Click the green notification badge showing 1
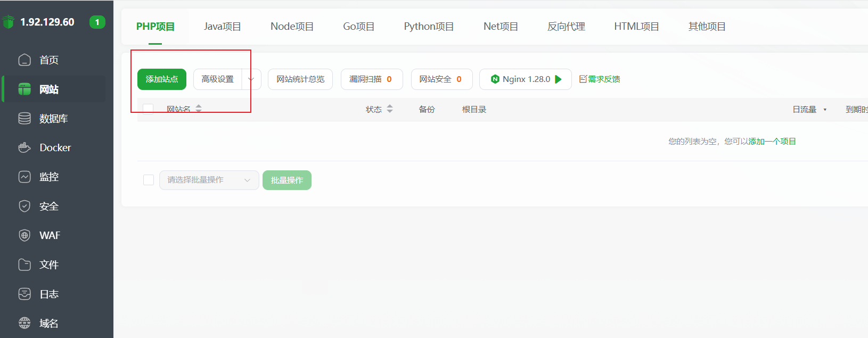Screen dimensions: 868x338 pyautogui.click(x=97, y=22)
